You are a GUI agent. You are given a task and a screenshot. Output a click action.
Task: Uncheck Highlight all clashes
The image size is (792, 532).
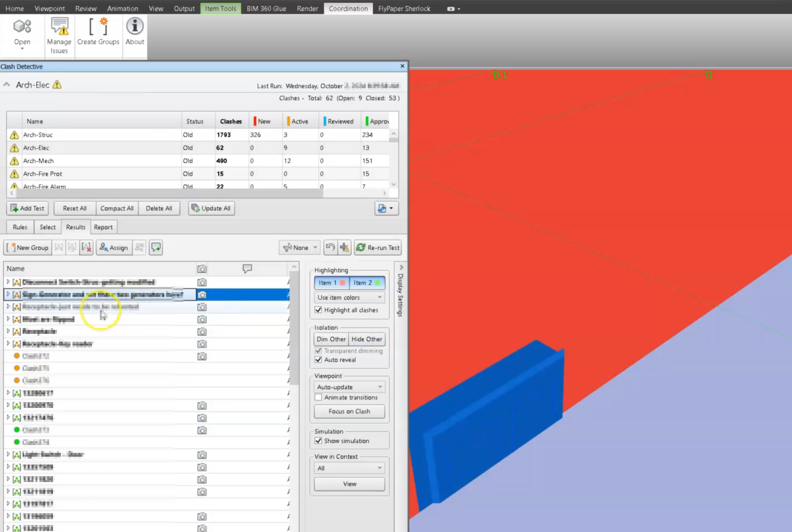pos(318,310)
